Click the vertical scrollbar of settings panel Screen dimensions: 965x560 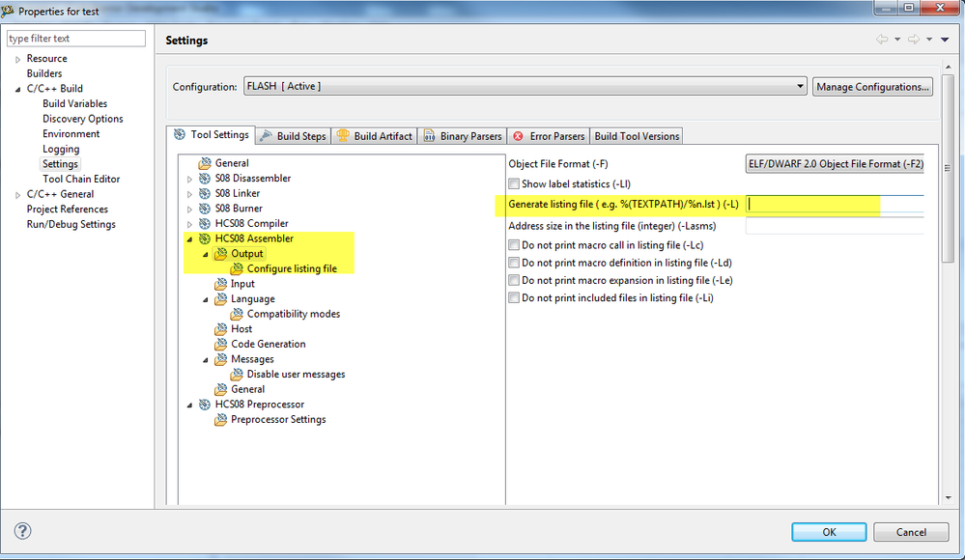pyautogui.click(x=948, y=167)
